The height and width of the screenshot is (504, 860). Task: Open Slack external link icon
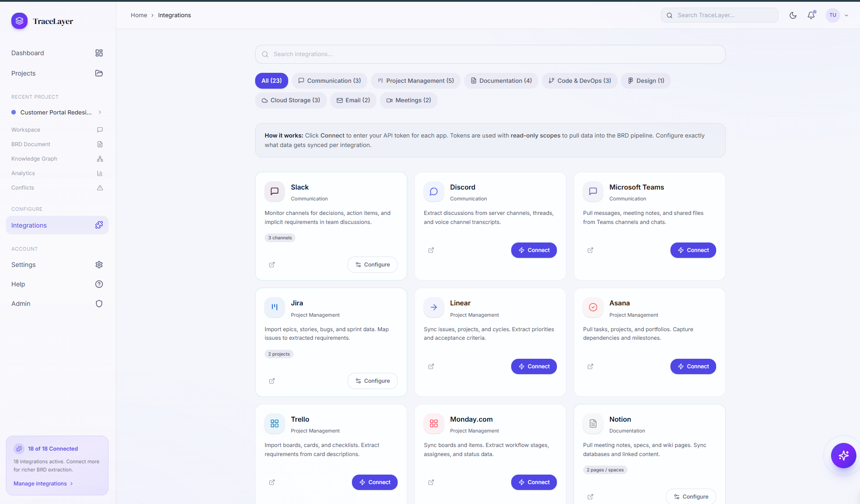tap(272, 265)
